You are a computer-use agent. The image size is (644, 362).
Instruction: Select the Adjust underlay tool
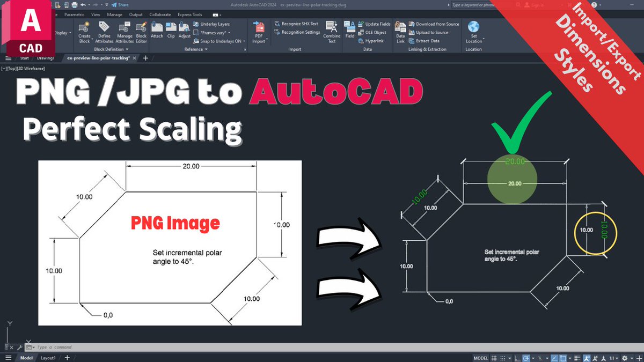coord(184,29)
